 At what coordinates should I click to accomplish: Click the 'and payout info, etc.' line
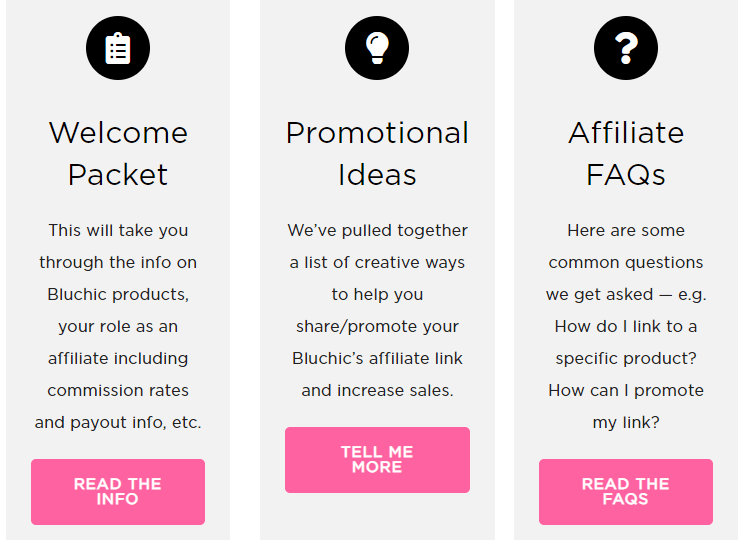pos(118,422)
